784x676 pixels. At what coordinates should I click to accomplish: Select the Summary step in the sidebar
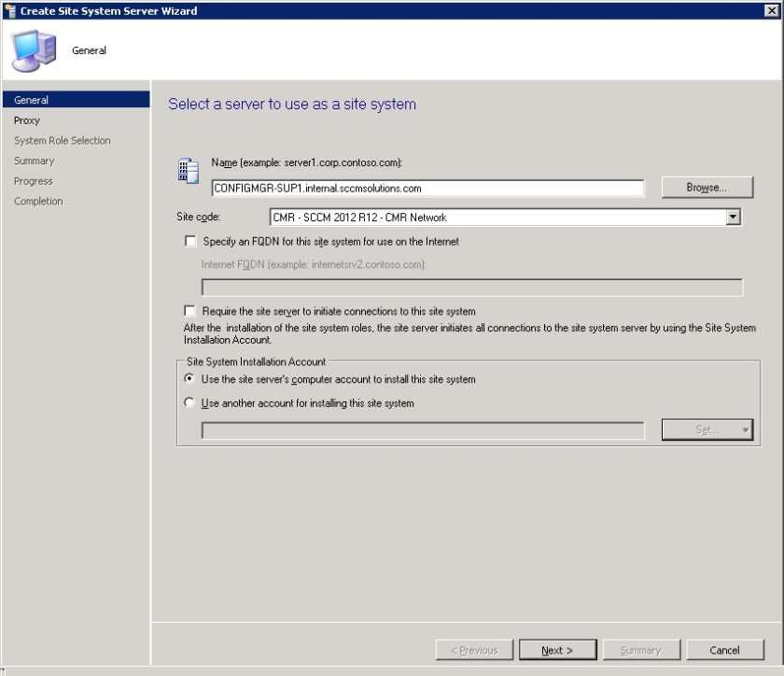(34, 161)
